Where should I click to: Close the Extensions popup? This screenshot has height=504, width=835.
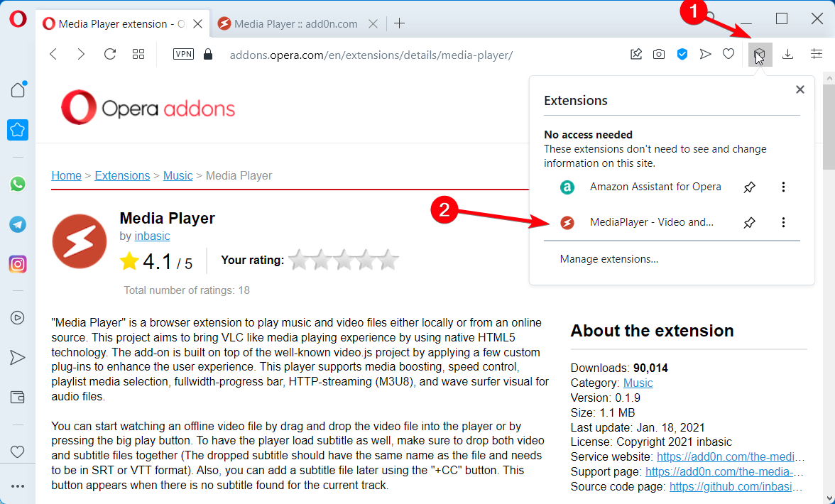click(x=799, y=90)
